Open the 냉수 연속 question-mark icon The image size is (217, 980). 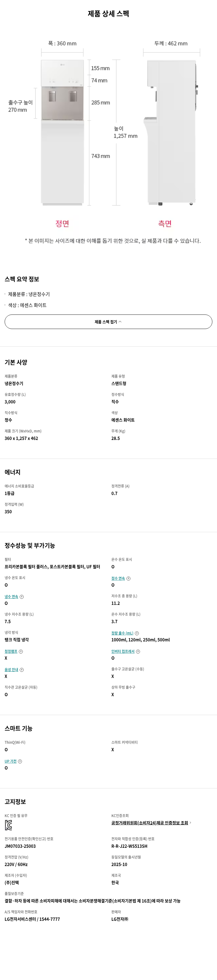(x=22, y=597)
